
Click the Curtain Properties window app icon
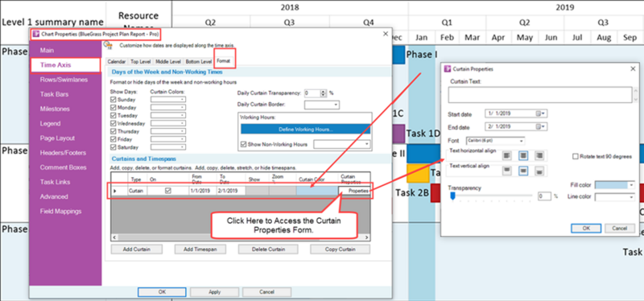[x=447, y=69]
